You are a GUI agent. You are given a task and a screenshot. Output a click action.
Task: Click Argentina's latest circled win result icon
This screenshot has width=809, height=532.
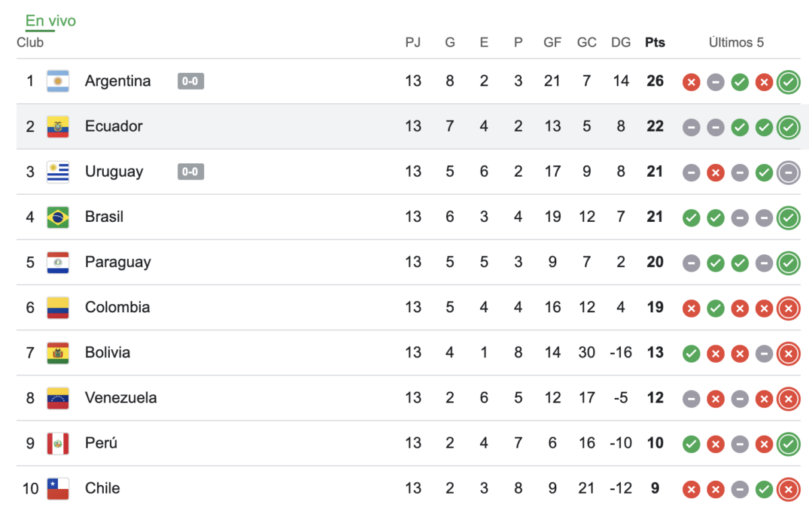788,82
